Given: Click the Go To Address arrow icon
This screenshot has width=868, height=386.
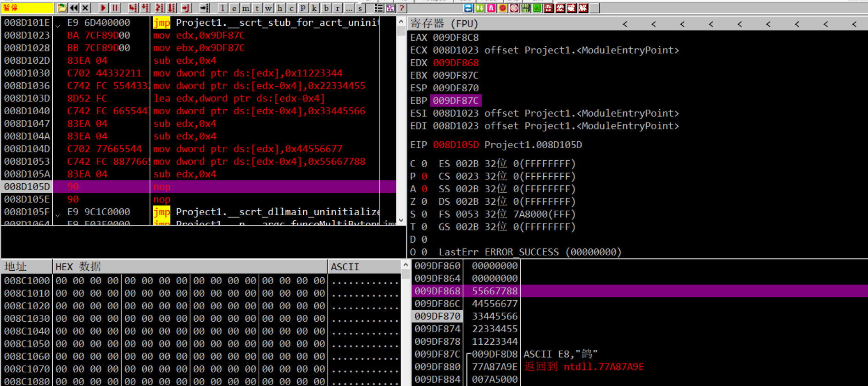Looking at the screenshot, I should tap(205, 8).
